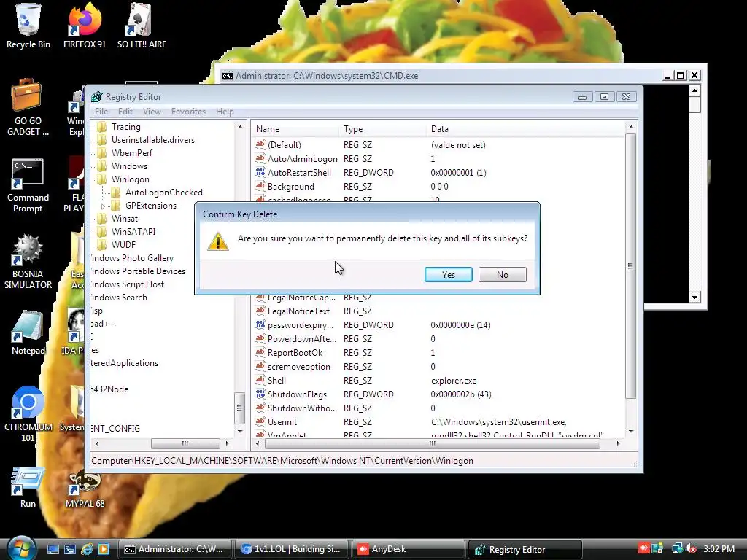The height and width of the screenshot is (560, 747).
Task: Select the LegalNoticeText value row
Action: point(438,311)
